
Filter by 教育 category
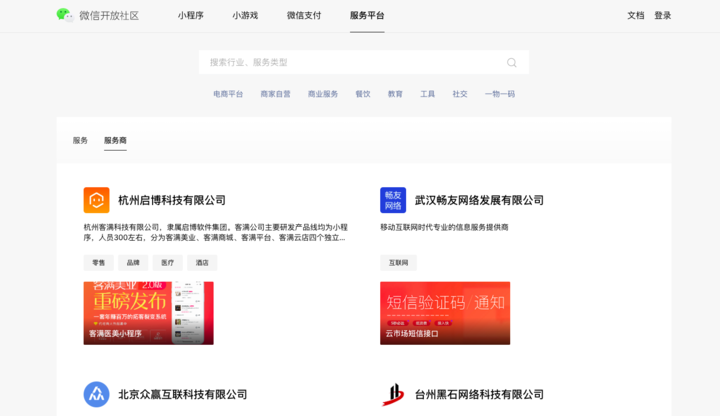point(395,94)
